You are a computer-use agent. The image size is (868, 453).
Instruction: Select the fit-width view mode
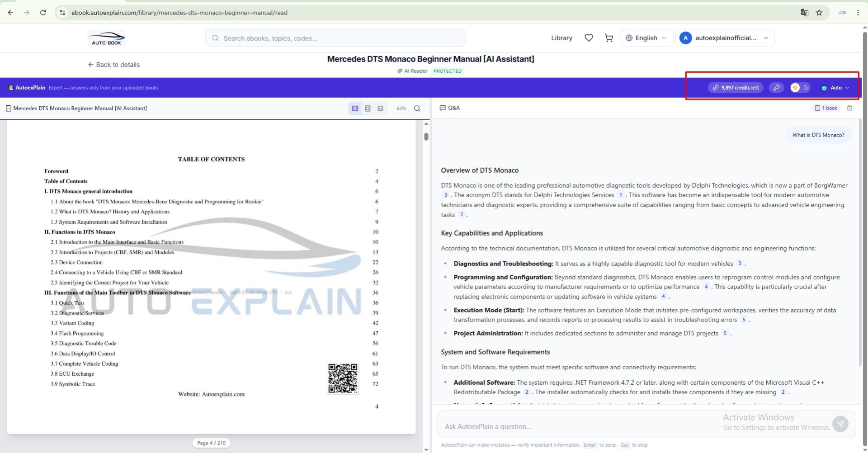pos(355,109)
